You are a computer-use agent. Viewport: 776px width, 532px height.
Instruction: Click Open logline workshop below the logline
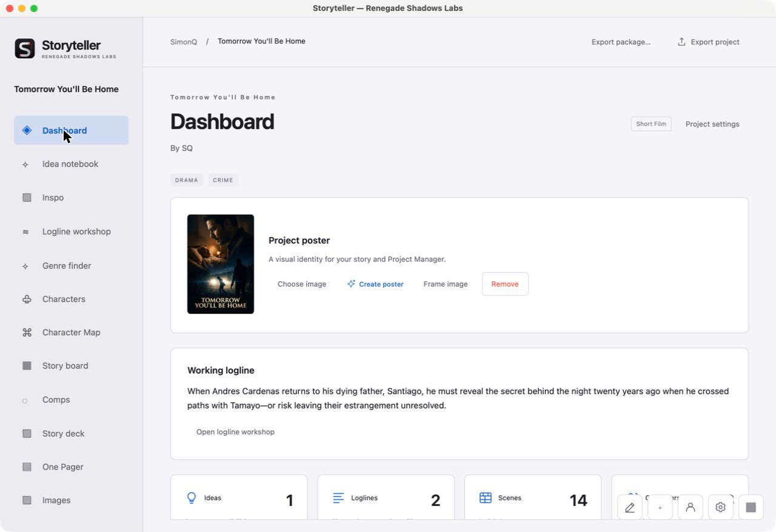click(235, 432)
